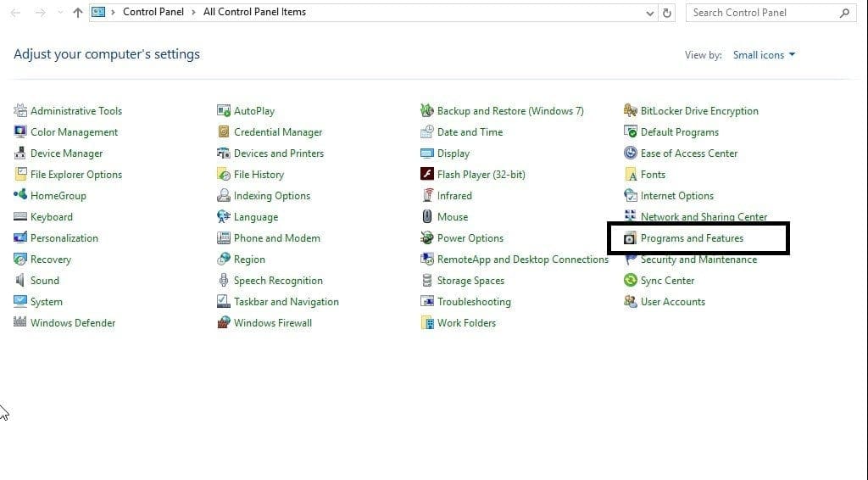The width and height of the screenshot is (868, 480).
Task: Open the Work Folders link
Action: pos(466,323)
